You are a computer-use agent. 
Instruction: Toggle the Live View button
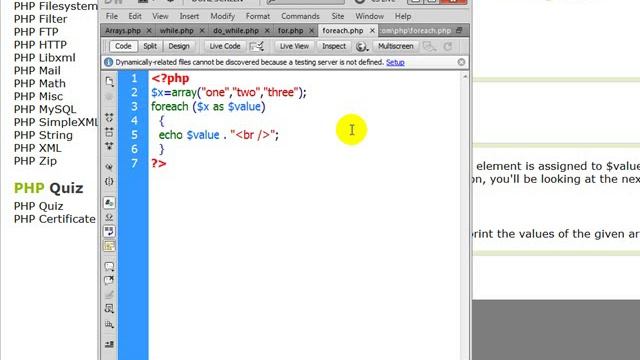[294, 46]
